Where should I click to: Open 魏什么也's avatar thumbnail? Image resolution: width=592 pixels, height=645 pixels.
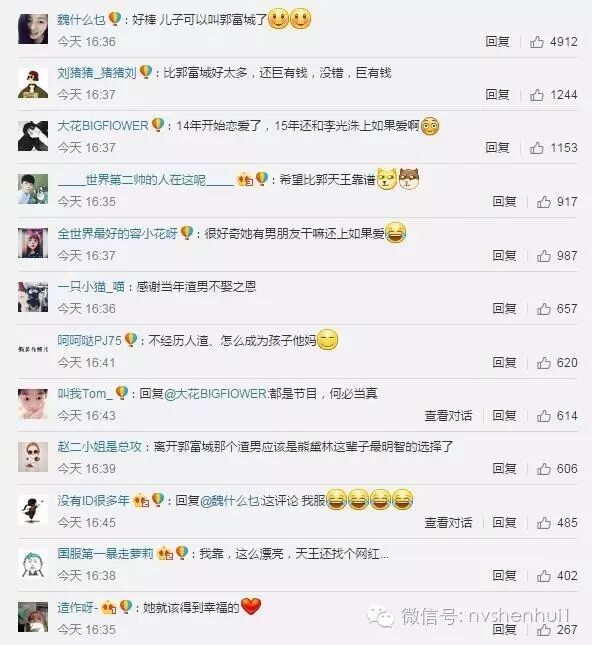[x=33, y=29]
